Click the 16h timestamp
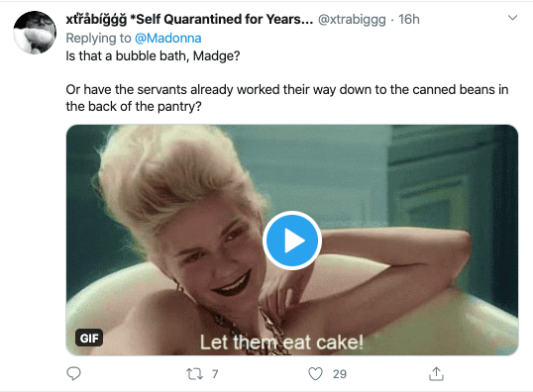 tap(409, 20)
